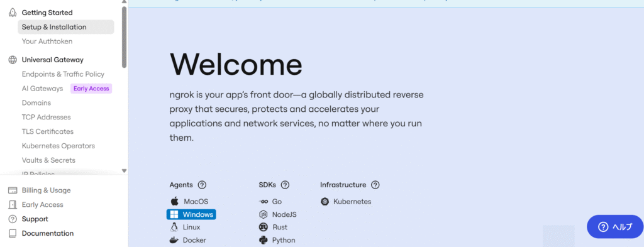Click the Early Access door icon
Image resolution: width=644 pixels, height=247 pixels.
pyautogui.click(x=13, y=205)
